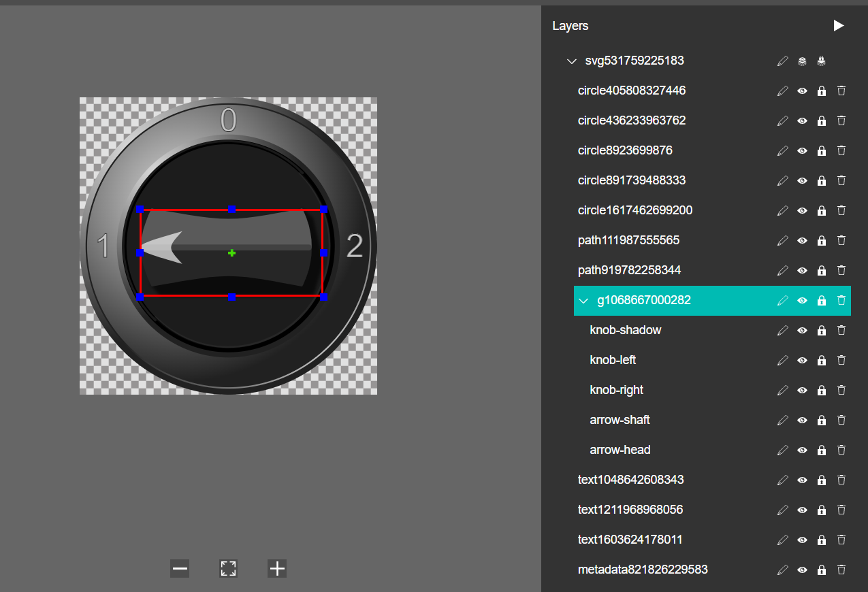The width and height of the screenshot is (868, 592).
Task: Collapse the g1068667000282 group
Action: click(x=583, y=301)
